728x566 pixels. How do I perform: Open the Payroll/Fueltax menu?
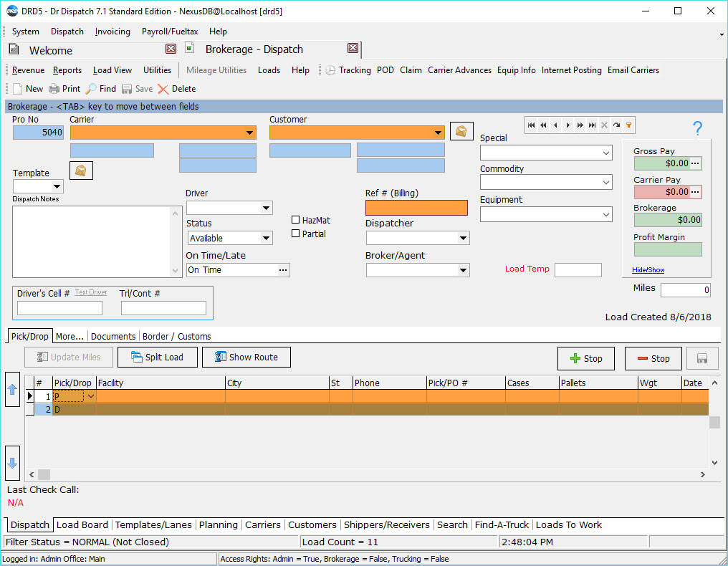pyautogui.click(x=170, y=32)
